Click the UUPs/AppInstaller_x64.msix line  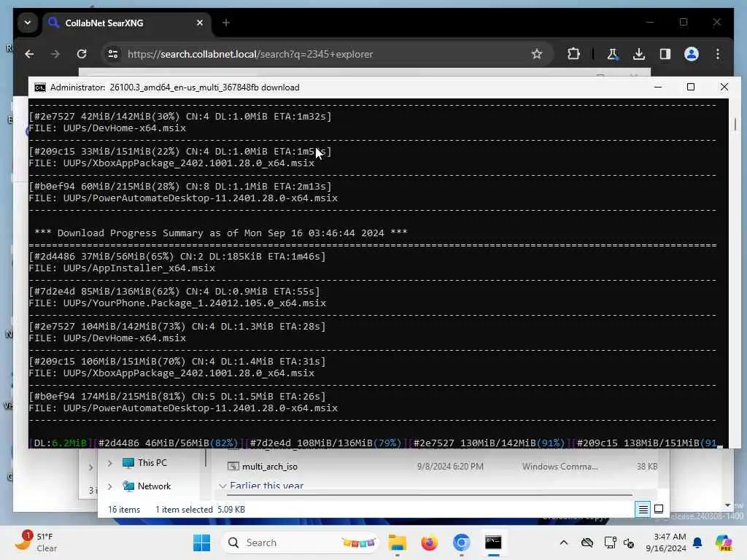pos(122,268)
